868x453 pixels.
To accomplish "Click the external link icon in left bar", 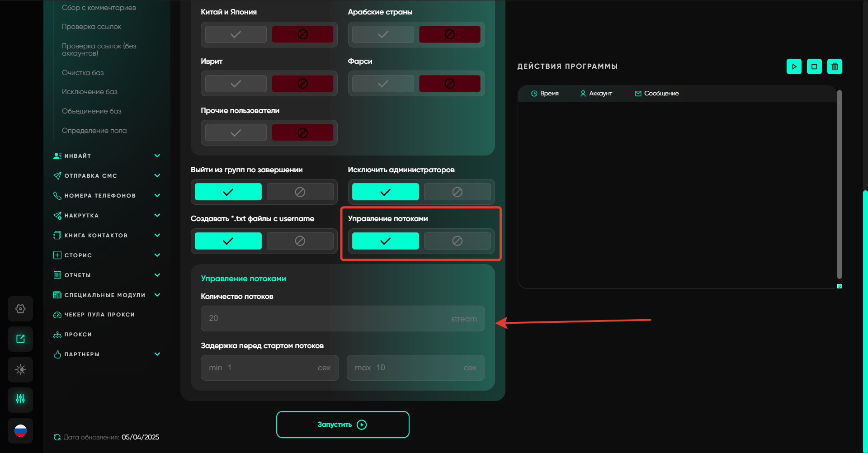I will pyautogui.click(x=20, y=339).
